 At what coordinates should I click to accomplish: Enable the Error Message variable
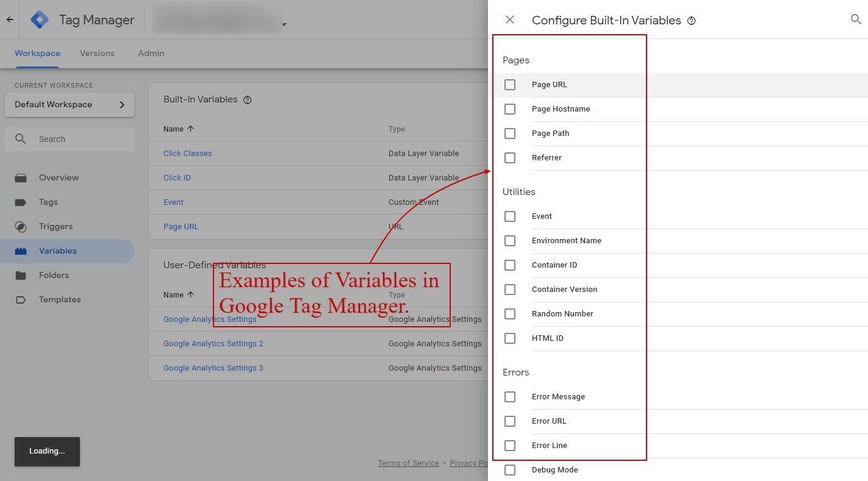[510, 396]
